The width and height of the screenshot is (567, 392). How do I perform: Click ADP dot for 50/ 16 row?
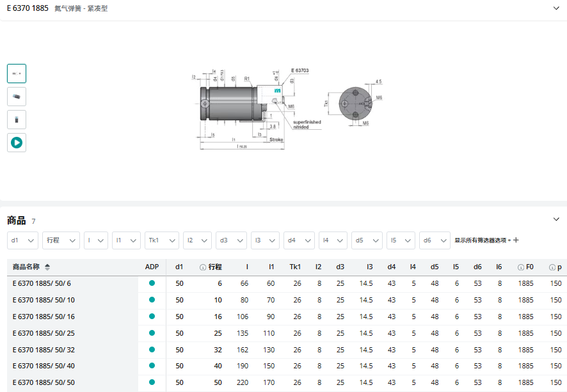pyautogui.click(x=152, y=316)
